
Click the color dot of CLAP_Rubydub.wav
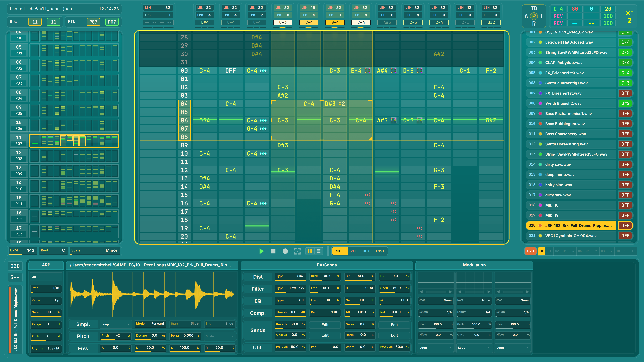coord(540,63)
